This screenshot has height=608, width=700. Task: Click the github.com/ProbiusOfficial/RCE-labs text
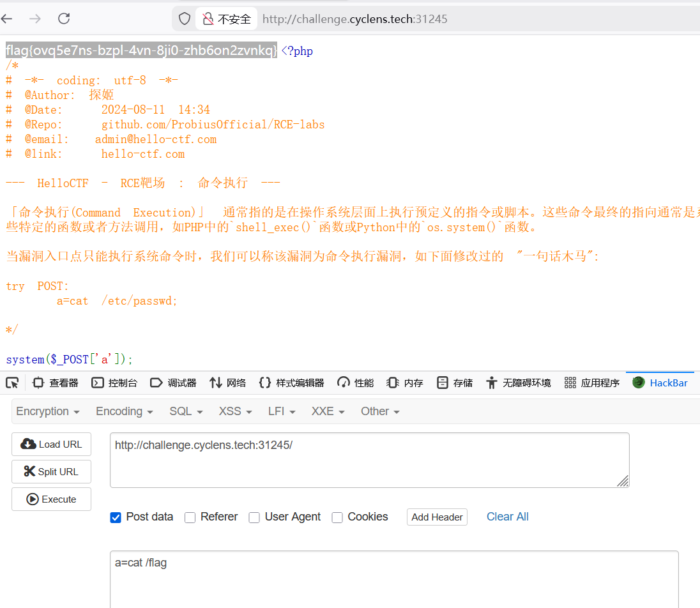[x=213, y=125]
